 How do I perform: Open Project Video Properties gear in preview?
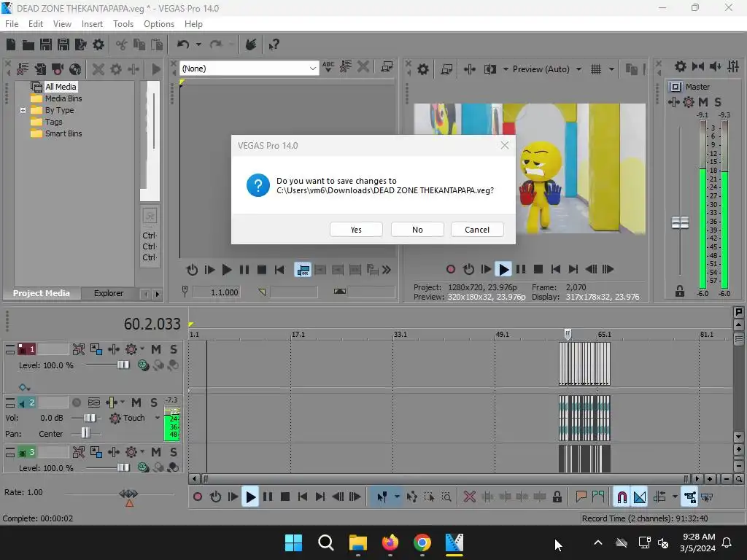[422, 69]
